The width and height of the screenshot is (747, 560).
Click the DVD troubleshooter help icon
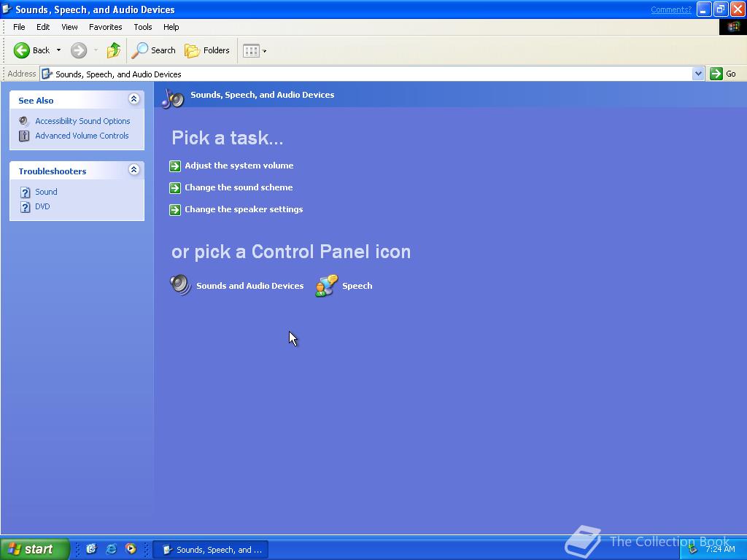(x=26, y=207)
